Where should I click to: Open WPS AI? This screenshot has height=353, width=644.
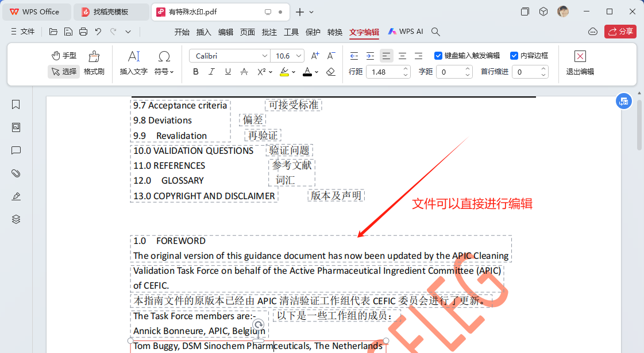click(x=406, y=32)
